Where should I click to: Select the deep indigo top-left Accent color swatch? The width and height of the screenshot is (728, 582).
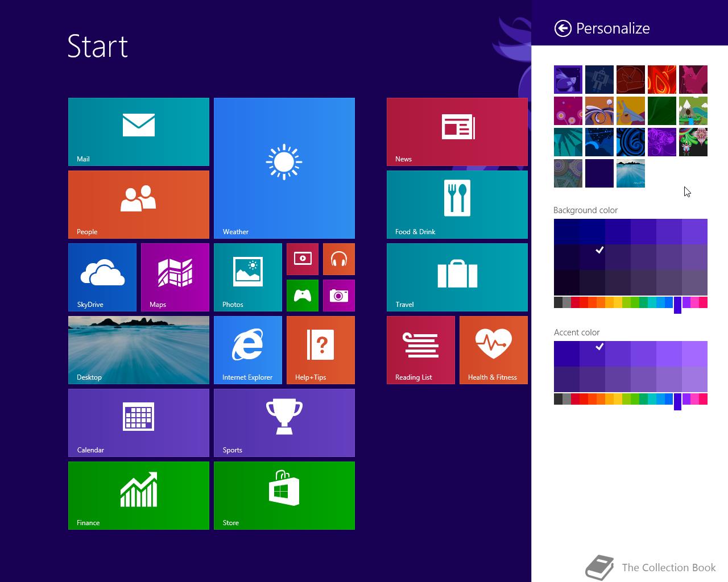[x=566, y=354]
